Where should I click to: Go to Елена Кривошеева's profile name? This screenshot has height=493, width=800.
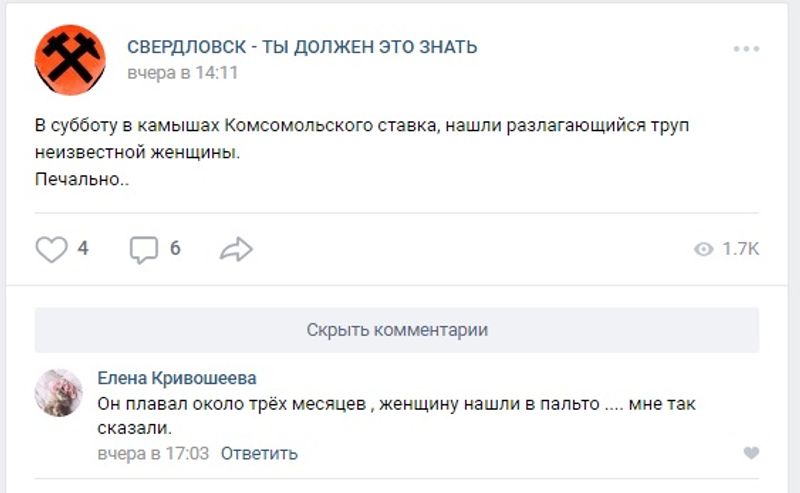(177, 378)
